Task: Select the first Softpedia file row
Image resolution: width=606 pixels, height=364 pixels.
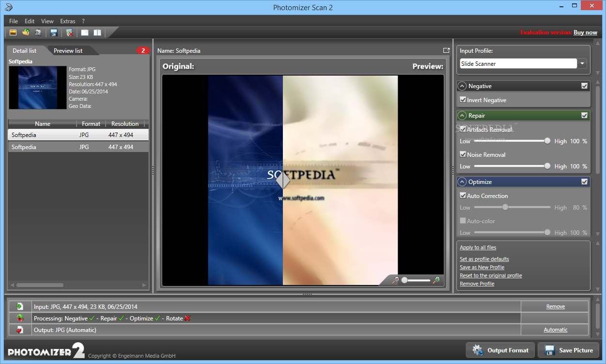Action: (78, 135)
